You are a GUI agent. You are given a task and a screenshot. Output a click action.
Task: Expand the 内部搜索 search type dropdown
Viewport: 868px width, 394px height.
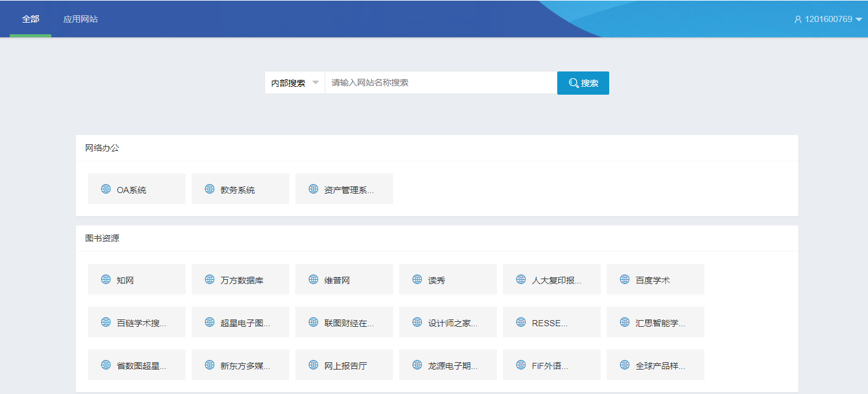295,83
